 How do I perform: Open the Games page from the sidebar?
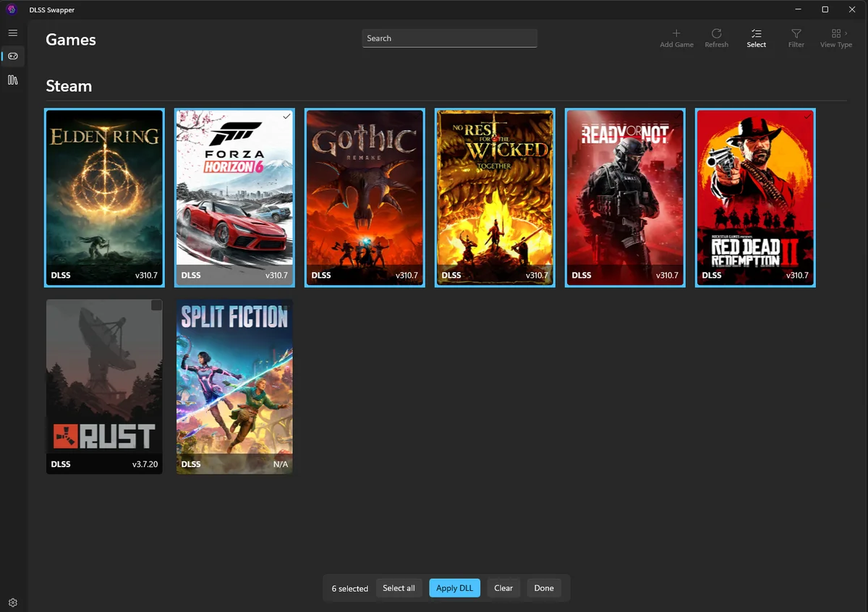pyautogui.click(x=13, y=56)
